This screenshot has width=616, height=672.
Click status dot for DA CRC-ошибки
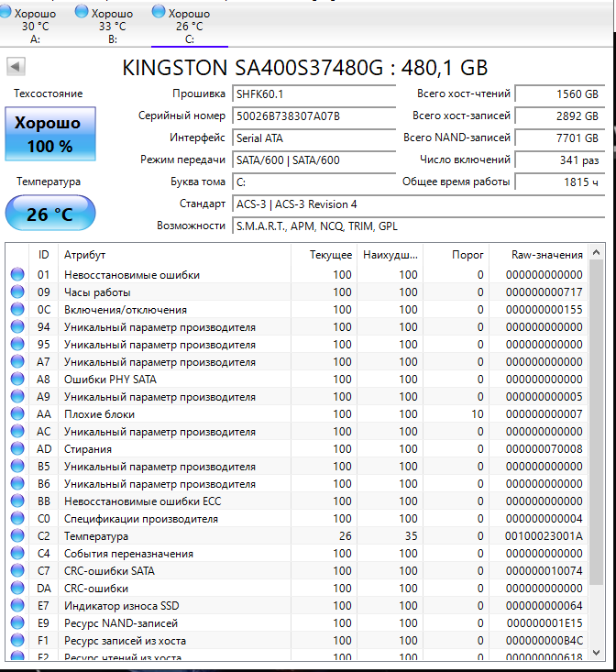[x=17, y=588]
